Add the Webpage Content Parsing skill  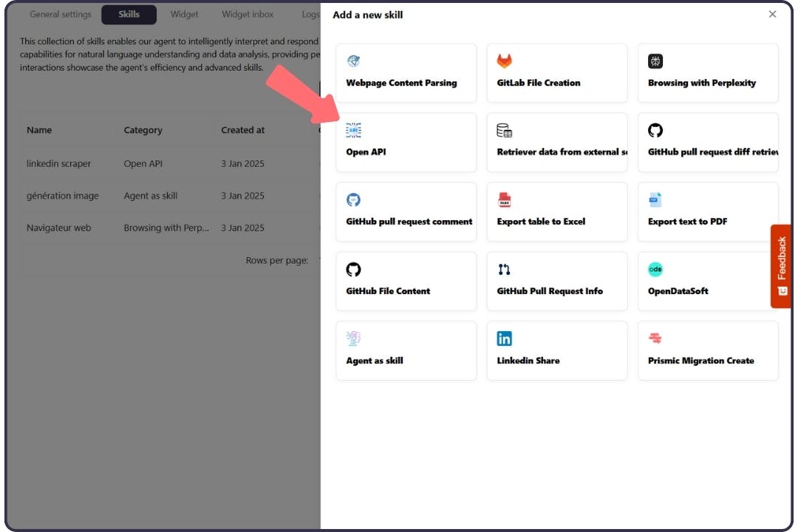click(406, 72)
